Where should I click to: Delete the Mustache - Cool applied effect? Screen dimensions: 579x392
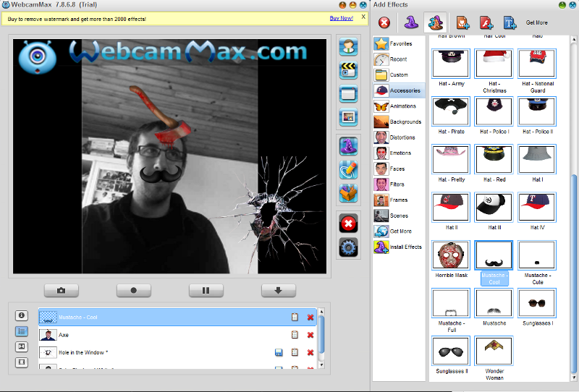(x=310, y=317)
